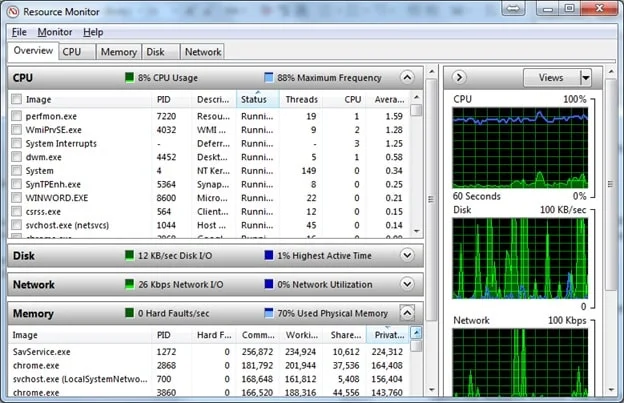Click the Resource Monitor title bar icon

click(x=13, y=12)
